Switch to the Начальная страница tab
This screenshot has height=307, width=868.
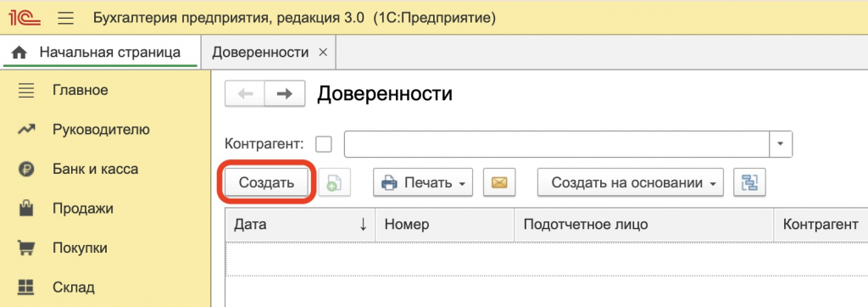coord(100,53)
